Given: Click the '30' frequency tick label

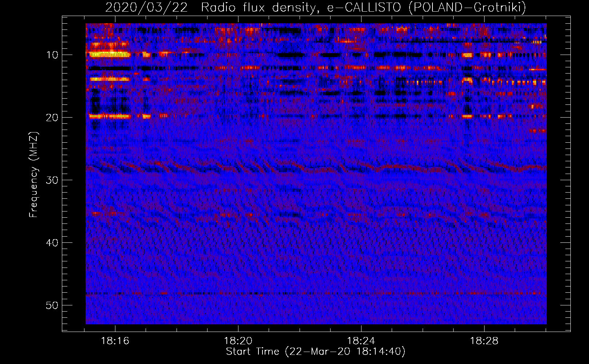Looking at the screenshot, I should point(52,180).
